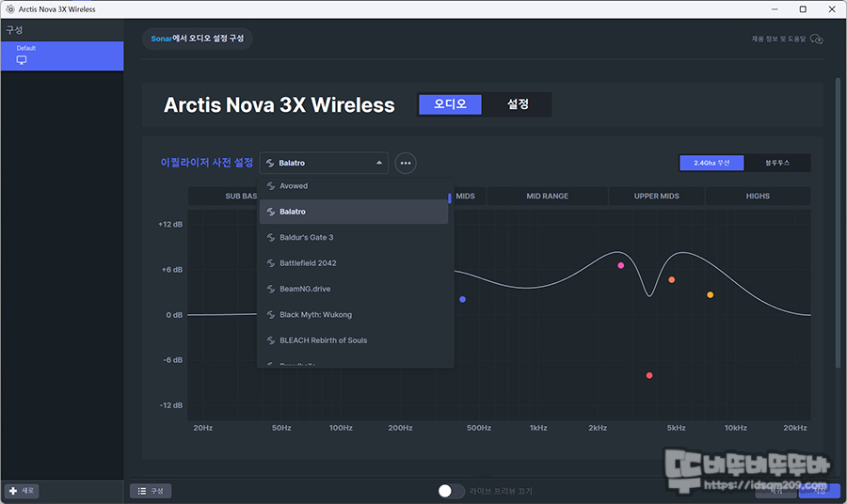The image size is (847, 504).
Task: Choose the Baldur's Gate 3 preset
Action: pos(353,238)
